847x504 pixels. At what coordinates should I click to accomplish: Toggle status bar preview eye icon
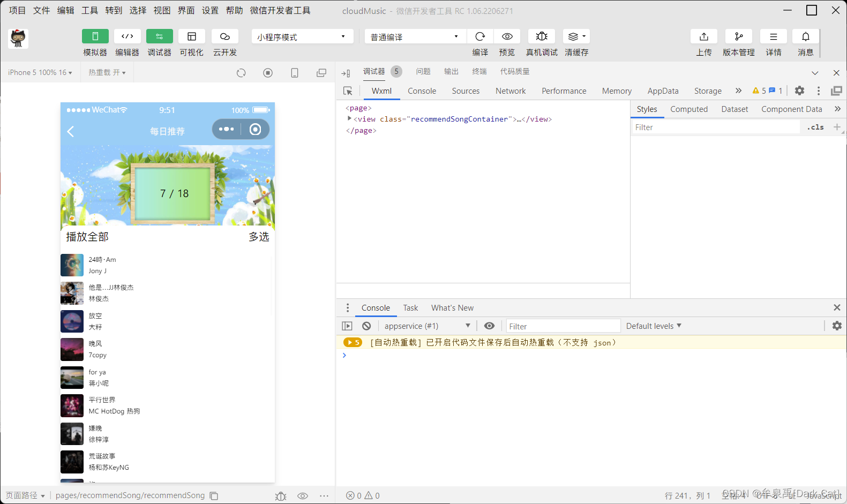[303, 496]
